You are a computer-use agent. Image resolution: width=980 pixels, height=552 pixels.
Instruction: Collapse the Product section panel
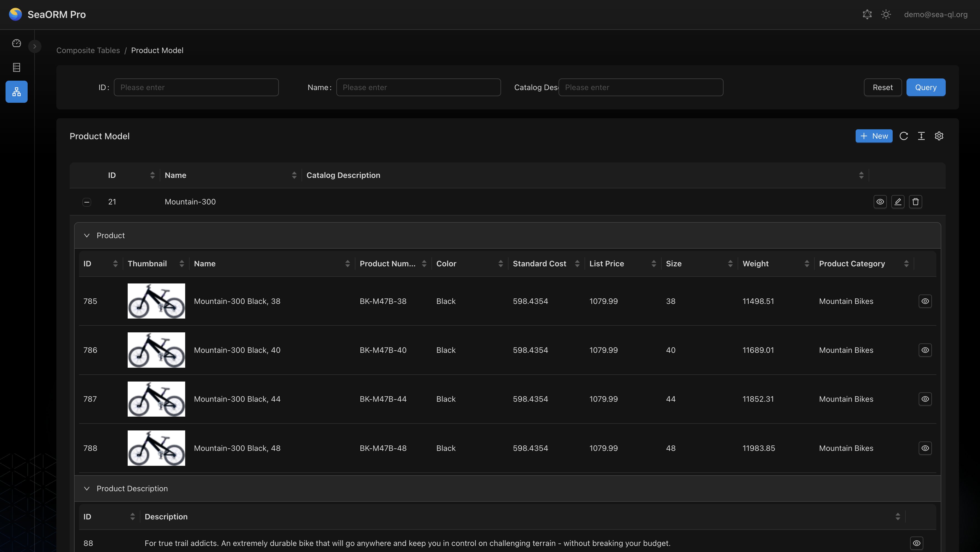point(87,235)
